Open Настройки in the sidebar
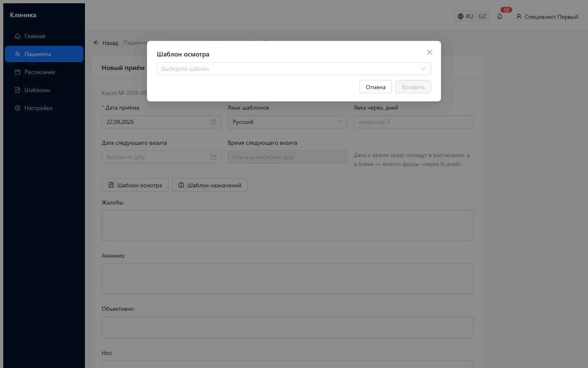The image size is (588, 368). (x=44, y=108)
